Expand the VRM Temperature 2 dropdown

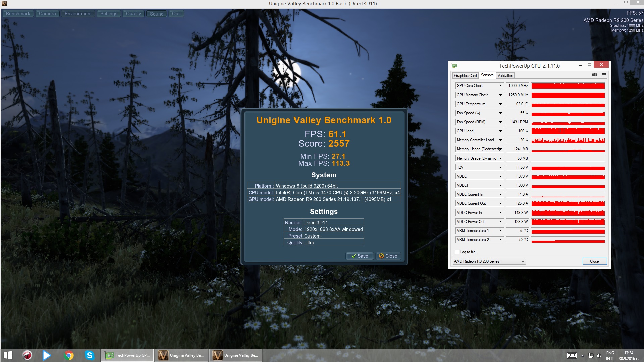tap(500, 240)
